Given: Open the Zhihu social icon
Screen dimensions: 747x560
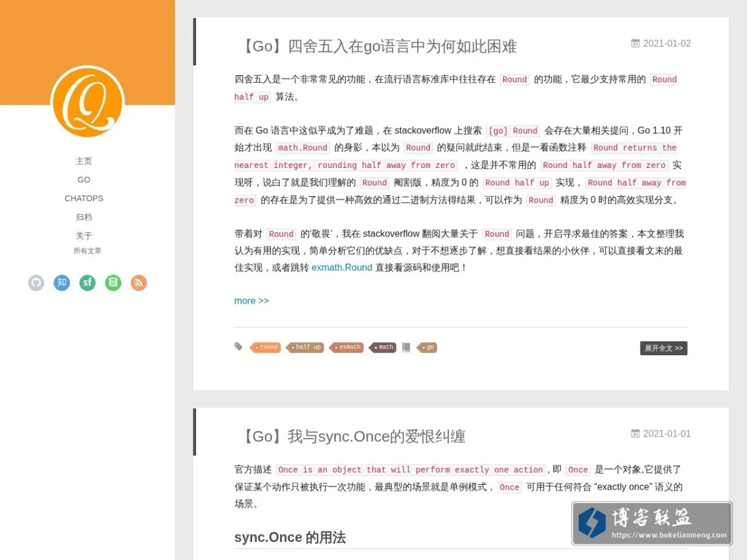Looking at the screenshot, I should [62, 283].
